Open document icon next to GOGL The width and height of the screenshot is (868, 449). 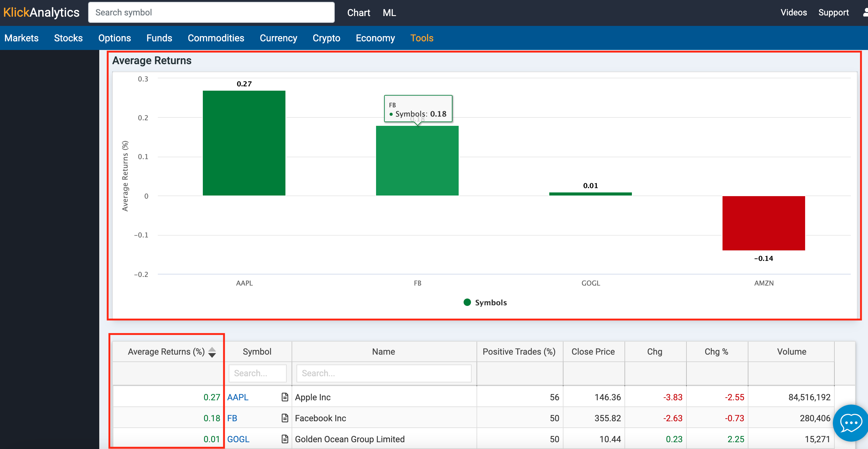coord(285,439)
